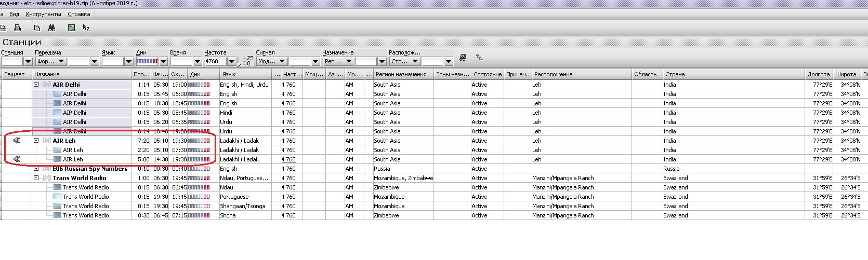This screenshot has width=868, height=260.
Task: Collapse the AIR Leh group
Action: pyautogui.click(x=36, y=141)
